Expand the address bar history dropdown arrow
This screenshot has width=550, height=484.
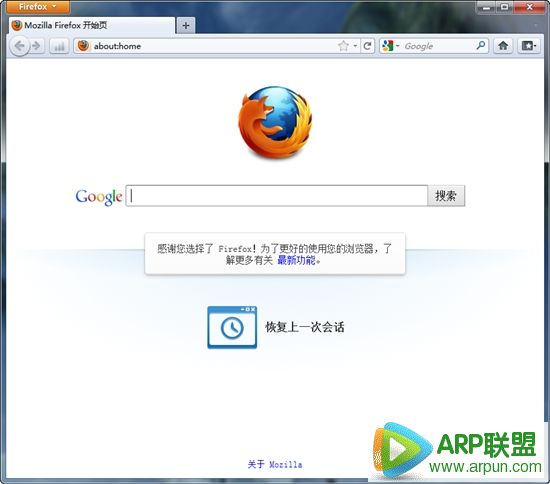(x=355, y=46)
